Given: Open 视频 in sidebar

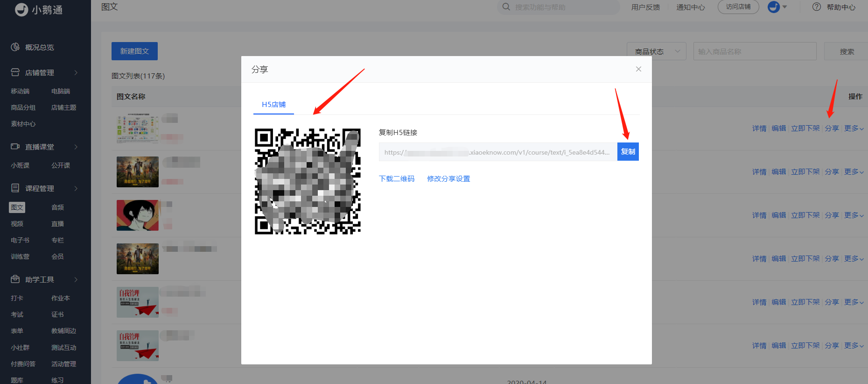Looking at the screenshot, I should [17, 224].
